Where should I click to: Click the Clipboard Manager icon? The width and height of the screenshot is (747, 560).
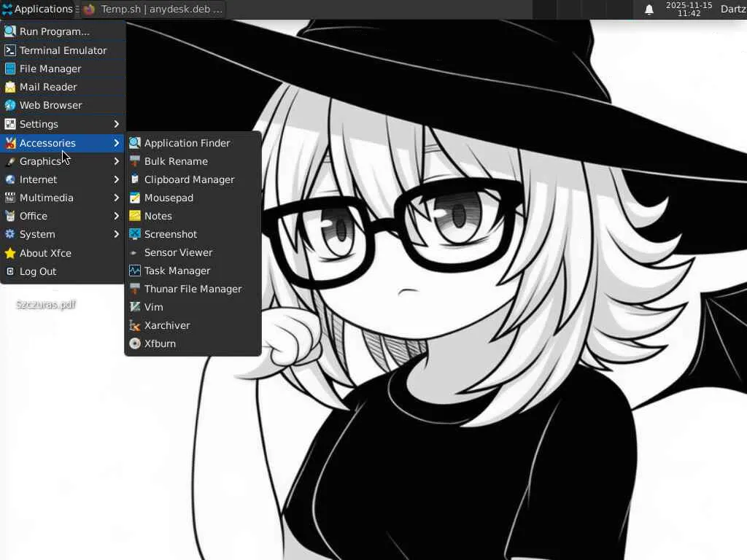[135, 179]
